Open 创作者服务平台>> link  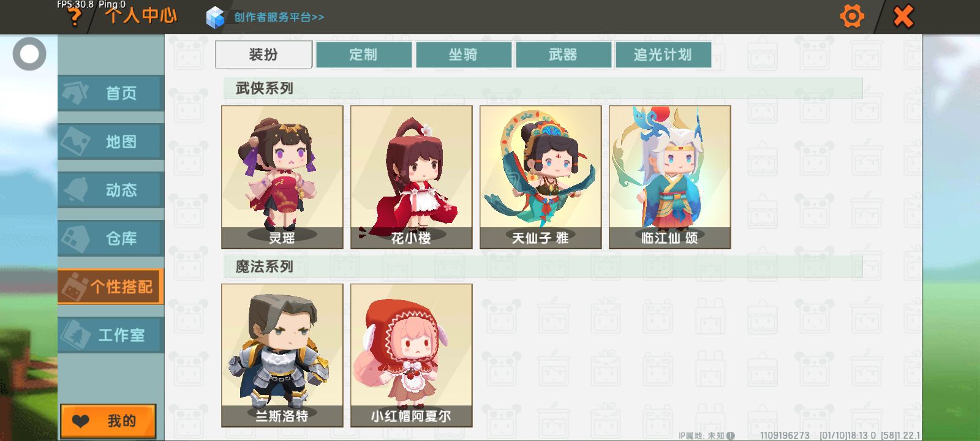tap(279, 17)
